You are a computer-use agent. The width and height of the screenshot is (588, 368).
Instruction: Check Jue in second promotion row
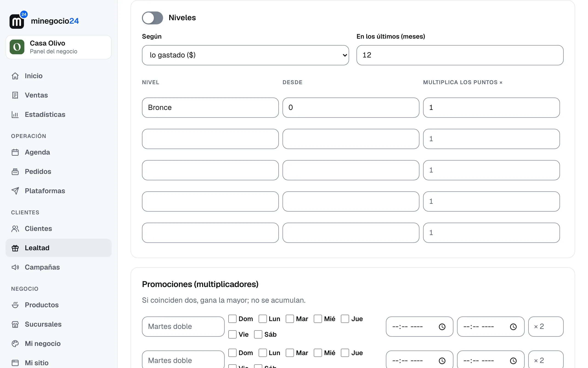click(x=345, y=353)
